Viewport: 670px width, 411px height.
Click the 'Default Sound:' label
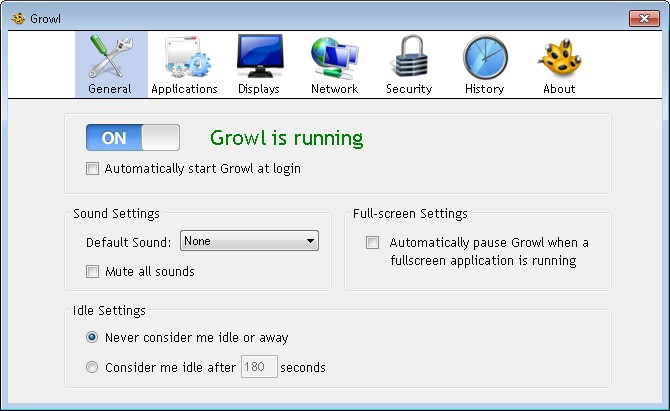128,243
